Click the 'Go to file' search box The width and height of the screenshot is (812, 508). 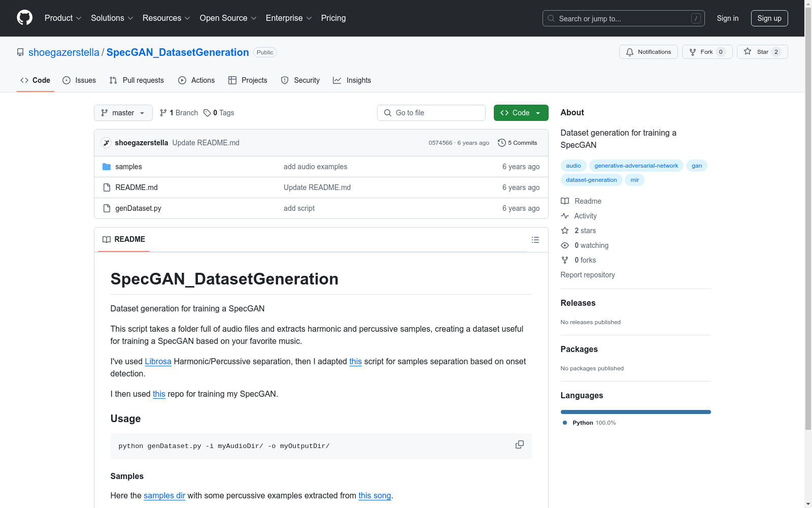click(x=431, y=113)
